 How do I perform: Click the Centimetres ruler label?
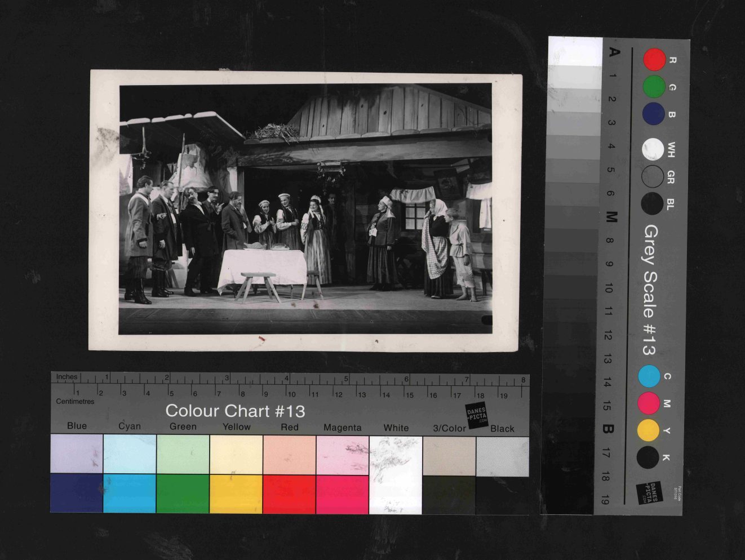coord(75,402)
